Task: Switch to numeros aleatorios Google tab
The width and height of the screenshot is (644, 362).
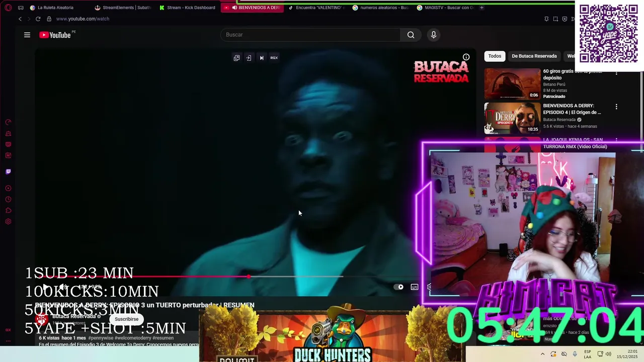Action: (381, 8)
